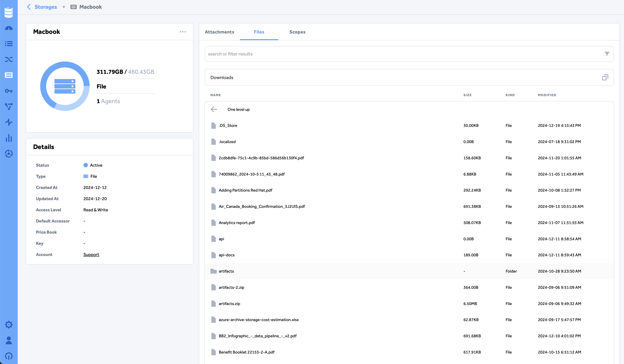
Task: Open the Macbook three-dots options menu
Action: coord(183,32)
